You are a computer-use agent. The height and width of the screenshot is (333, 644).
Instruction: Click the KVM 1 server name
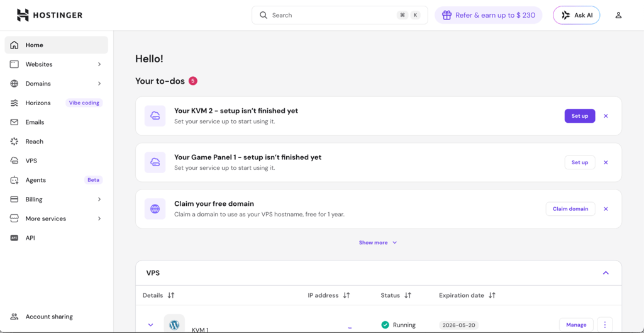click(200, 330)
